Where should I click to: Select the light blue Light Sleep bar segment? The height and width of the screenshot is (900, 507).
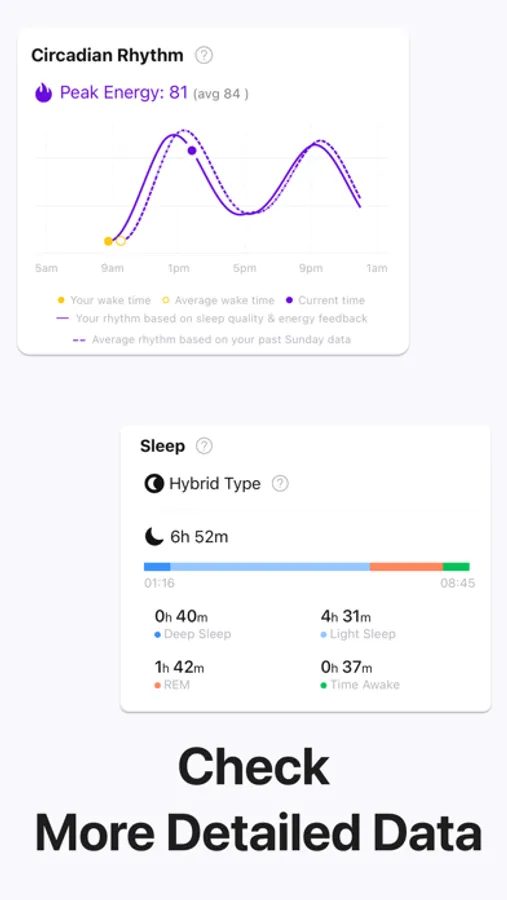pyautogui.click(x=270, y=567)
